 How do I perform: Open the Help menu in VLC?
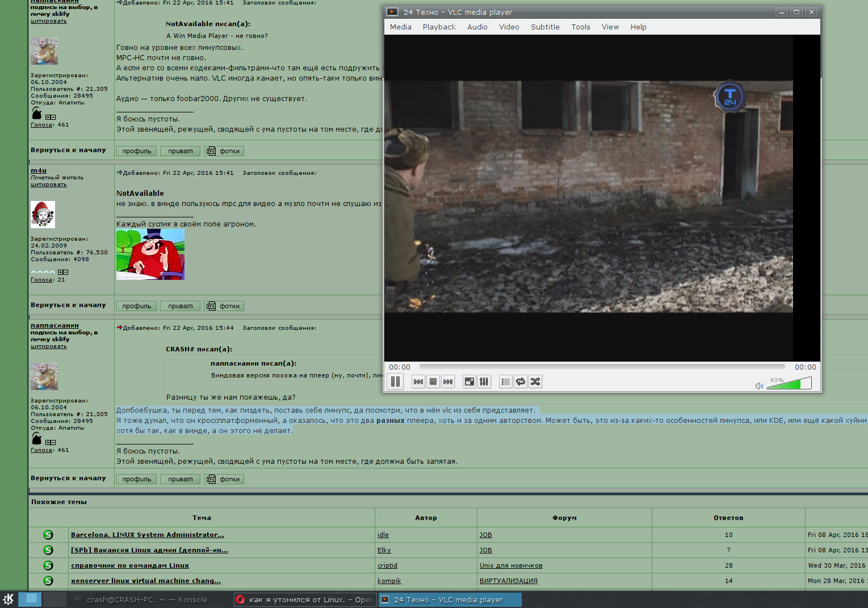tap(638, 27)
